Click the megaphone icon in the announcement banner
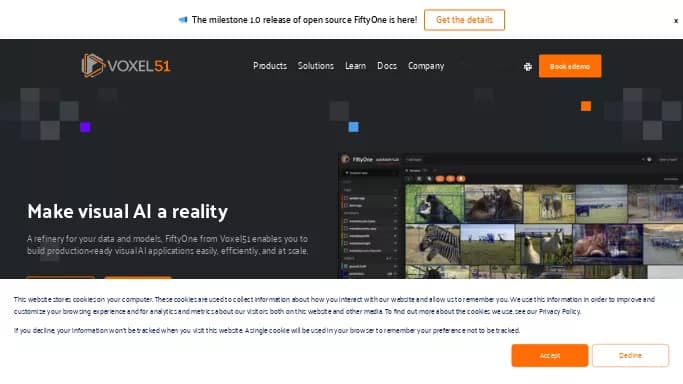The height and width of the screenshot is (384, 683). pos(183,20)
